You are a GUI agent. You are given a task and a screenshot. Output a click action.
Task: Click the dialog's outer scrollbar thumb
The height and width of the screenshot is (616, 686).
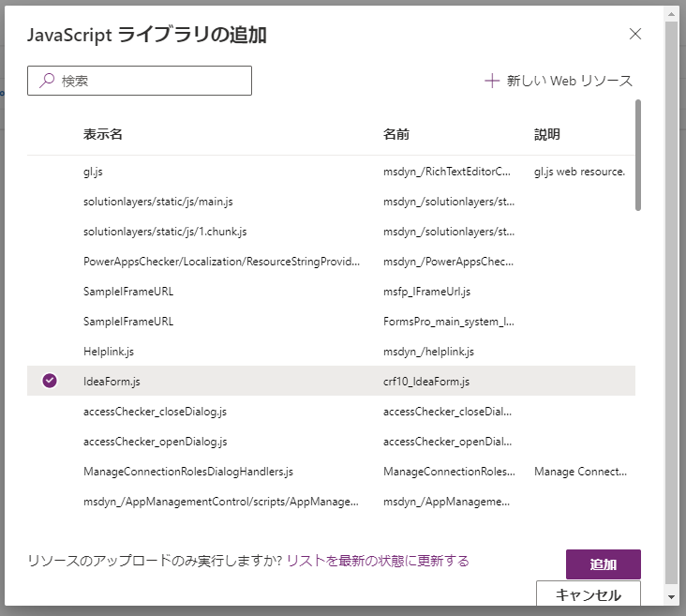[671, 302]
